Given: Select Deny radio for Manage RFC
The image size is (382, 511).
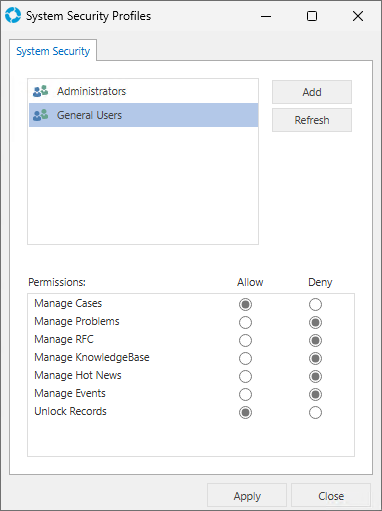Looking at the screenshot, I should (315, 340).
